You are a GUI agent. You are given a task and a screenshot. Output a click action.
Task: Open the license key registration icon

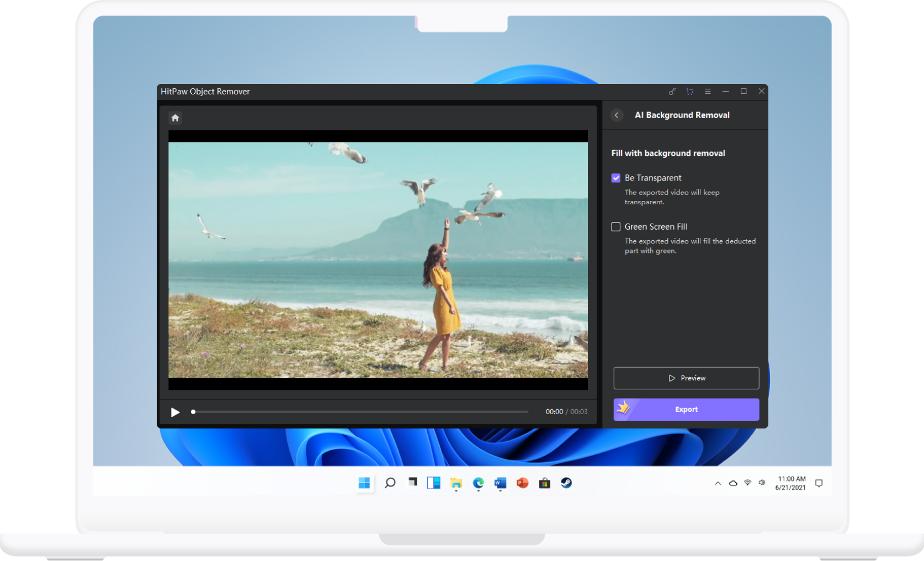pos(672,91)
